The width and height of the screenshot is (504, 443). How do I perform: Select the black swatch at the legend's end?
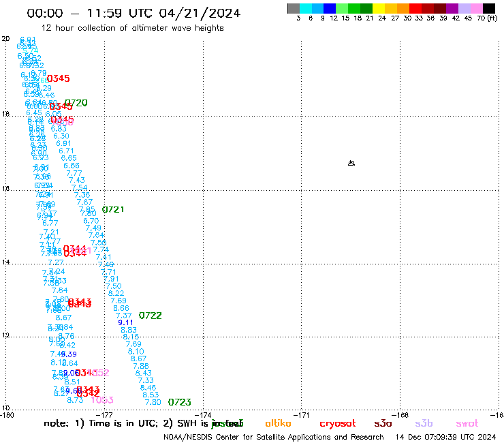coord(488,9)
